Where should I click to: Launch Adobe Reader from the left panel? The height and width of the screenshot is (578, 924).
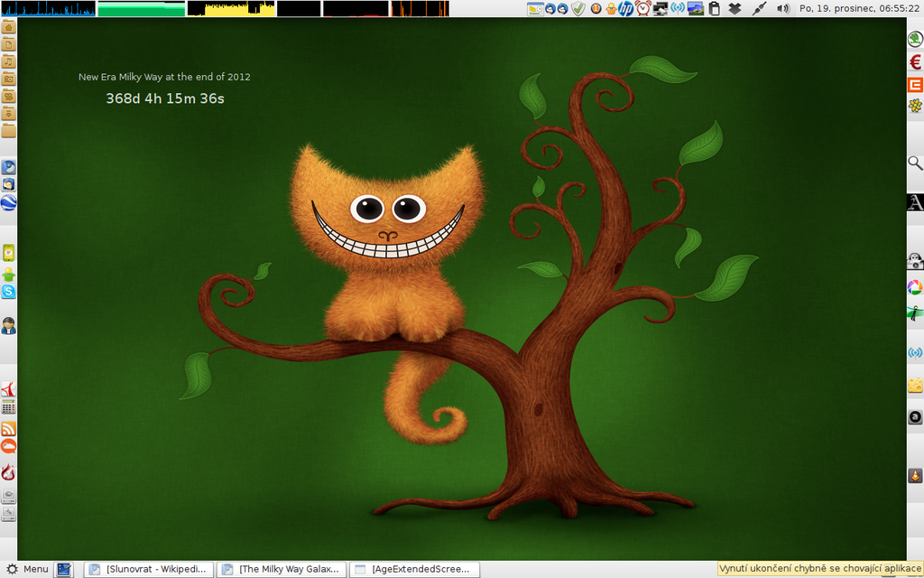[8, 388]
